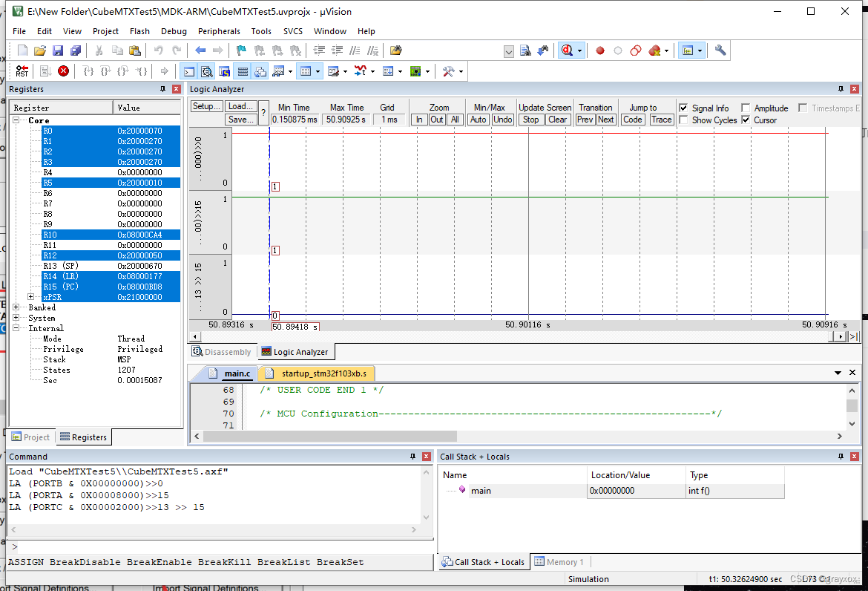Toggle the Disassembly Window icon

[x=206, y=71]
